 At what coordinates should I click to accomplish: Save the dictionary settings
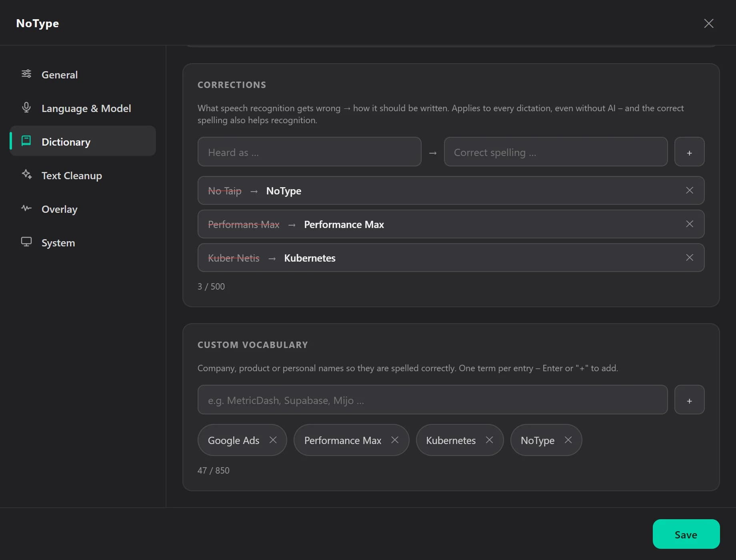686,534
